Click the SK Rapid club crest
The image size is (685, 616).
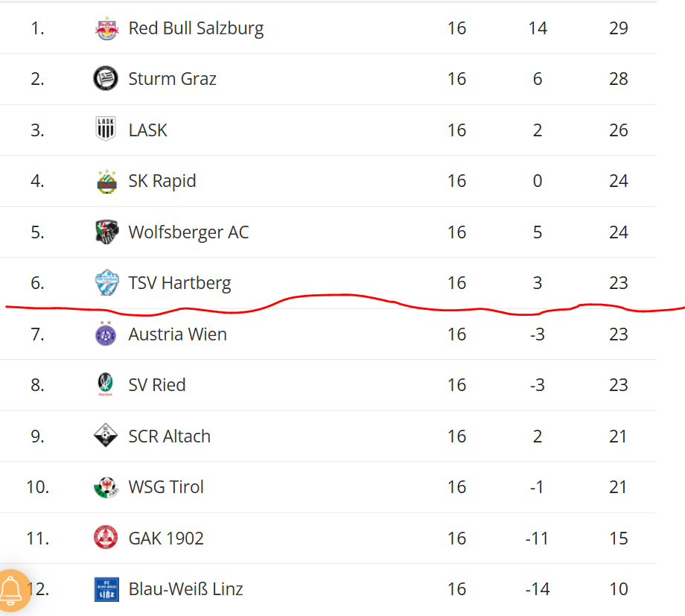tap(106, 181)
